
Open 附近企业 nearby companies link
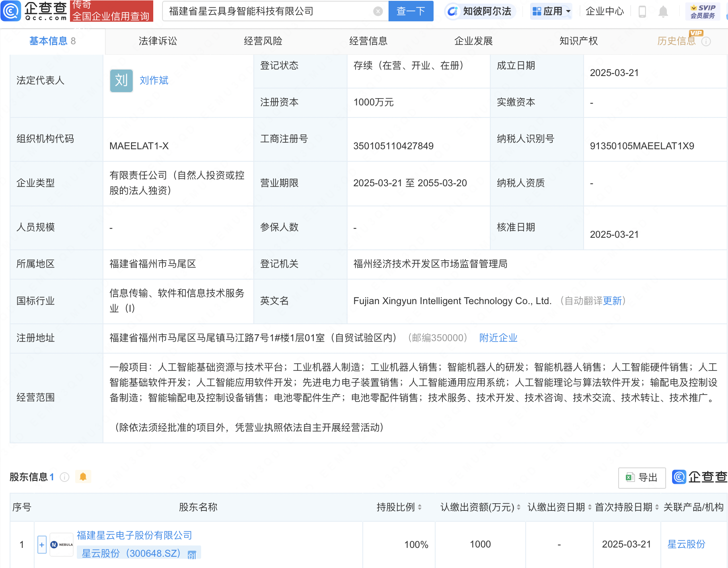click(498, 338)
